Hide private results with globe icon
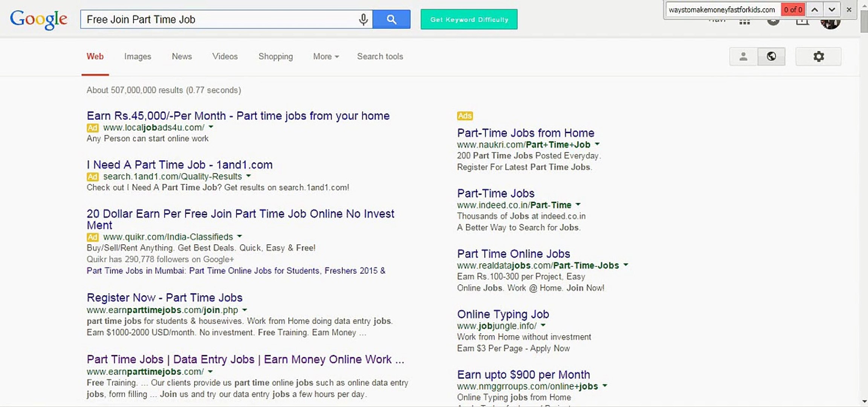Viewport: 868px width, 407px height. (x=771, y=57)
